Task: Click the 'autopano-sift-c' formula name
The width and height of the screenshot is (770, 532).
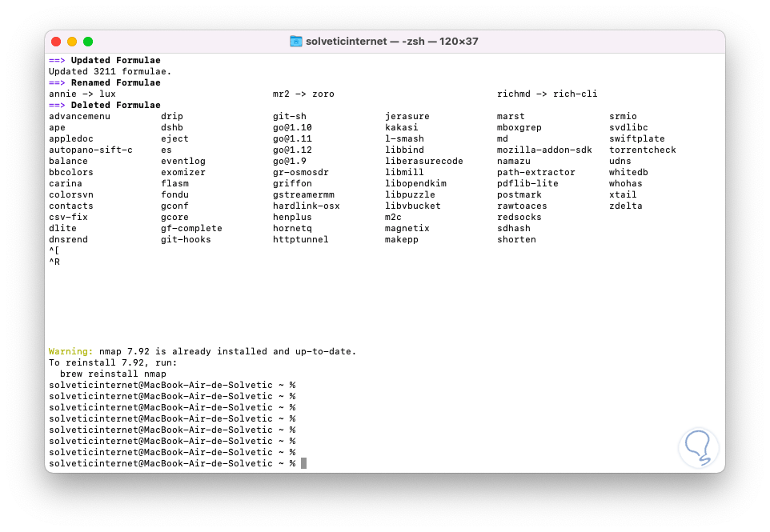Action: 91,150
